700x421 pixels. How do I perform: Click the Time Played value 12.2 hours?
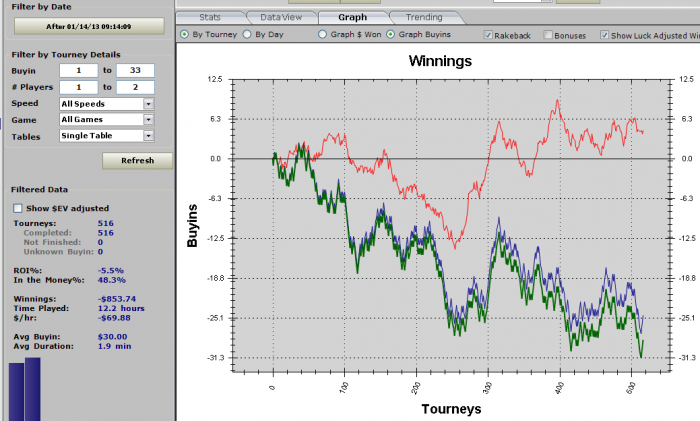pyautogui.click(x=121, y=308)
